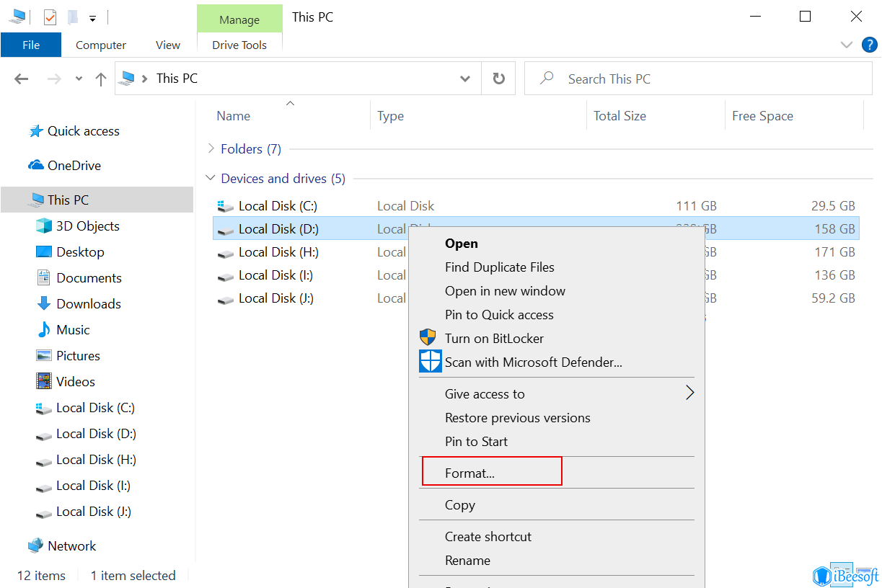This screenshot has width=882, height=588.
Task: Choose Find Duplicate Files in context menu
Action: pyautogui.click(x=500, y=267)
